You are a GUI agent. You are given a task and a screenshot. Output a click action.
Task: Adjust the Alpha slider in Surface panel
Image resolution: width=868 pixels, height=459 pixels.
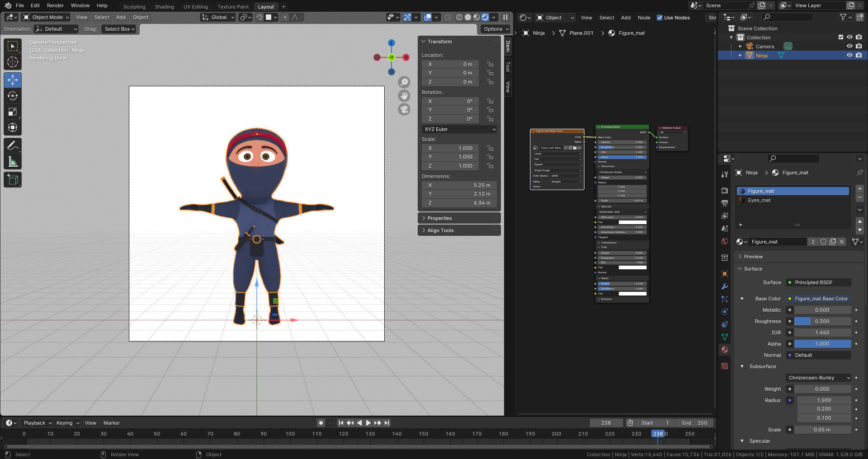tap(822, 344)
